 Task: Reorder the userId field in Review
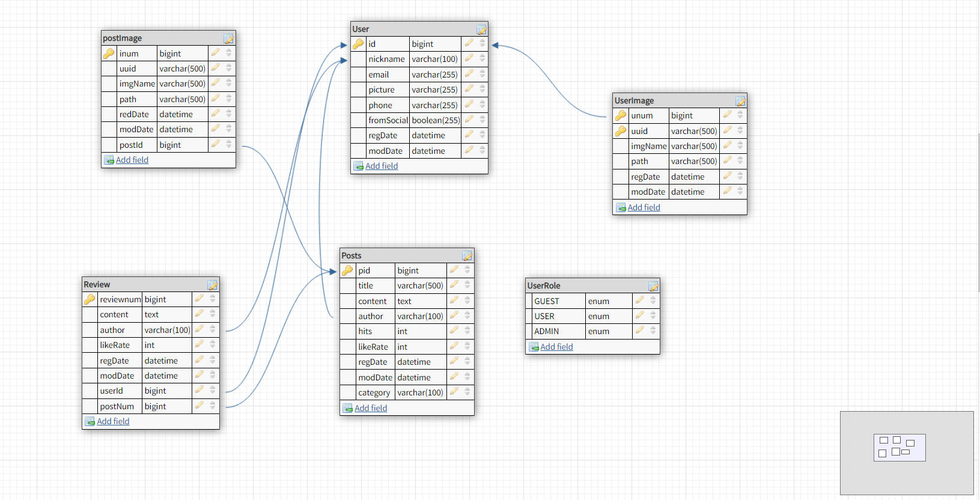point(213,390)
